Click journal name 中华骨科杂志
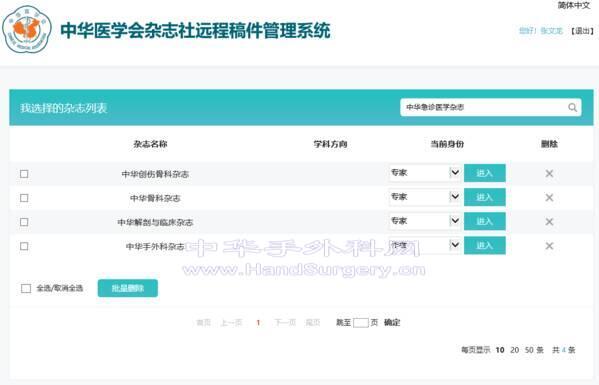This screenshot has height=385, width=599. click(x=155, y=198)
